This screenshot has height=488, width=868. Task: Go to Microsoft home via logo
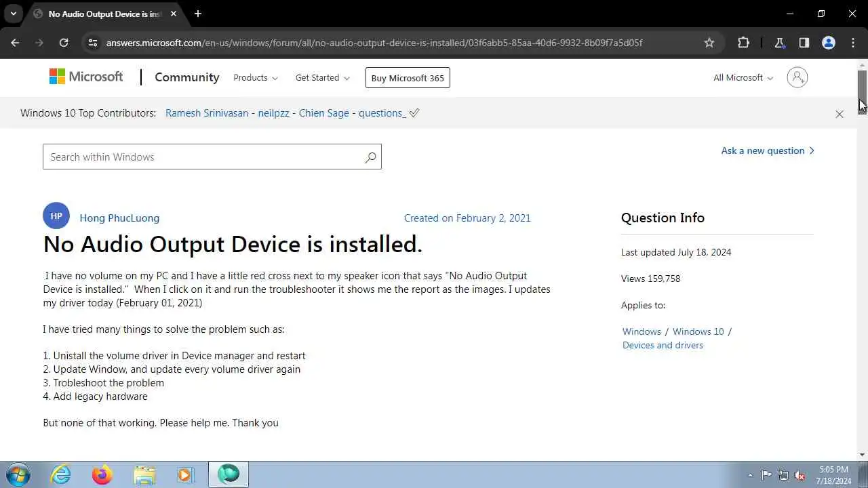pos(86,77)
